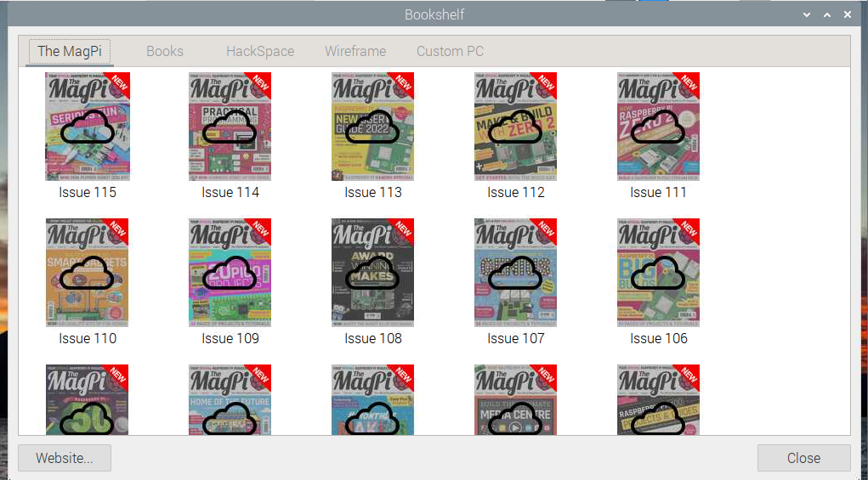Select the Issue 107 magazine cover
This screenshot has width=868, height=480.
[515, 273]
